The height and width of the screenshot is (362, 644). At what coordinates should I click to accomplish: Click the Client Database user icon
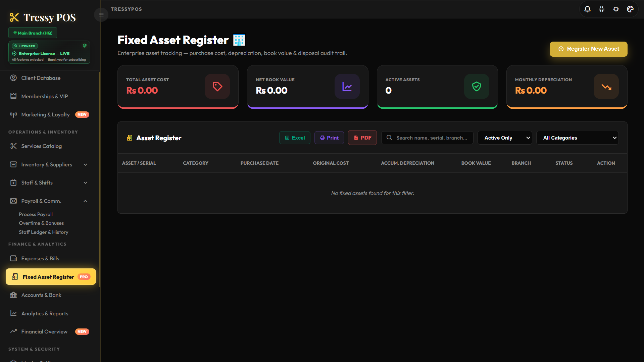click(x=13, y=78)
